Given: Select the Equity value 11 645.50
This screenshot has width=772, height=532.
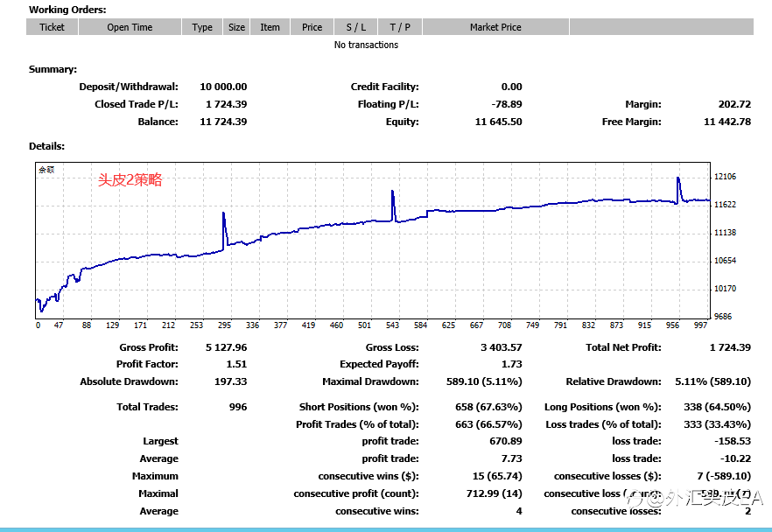Looking at the screenshot, I should tap(498, 122).
